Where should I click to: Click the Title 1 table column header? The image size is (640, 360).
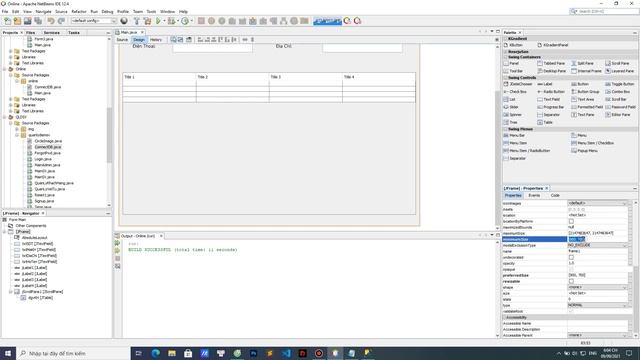pyautogui.click(x=159, y=77)
